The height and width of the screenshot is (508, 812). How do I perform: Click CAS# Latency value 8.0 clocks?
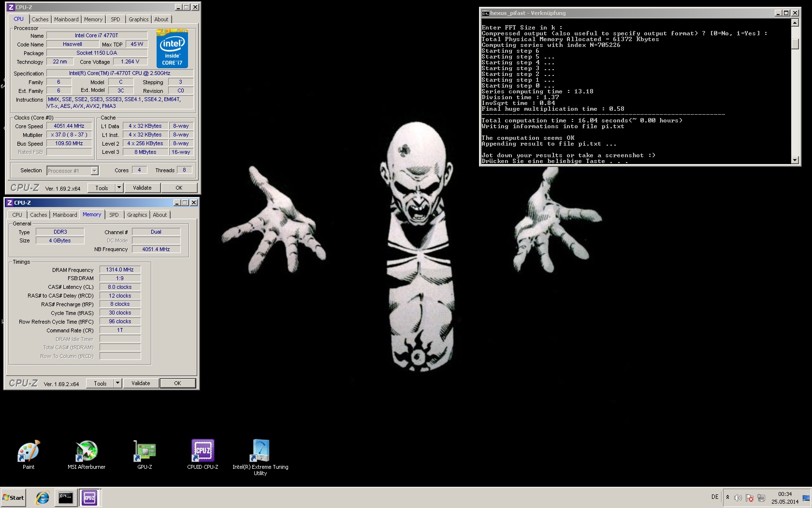(120, 287)
